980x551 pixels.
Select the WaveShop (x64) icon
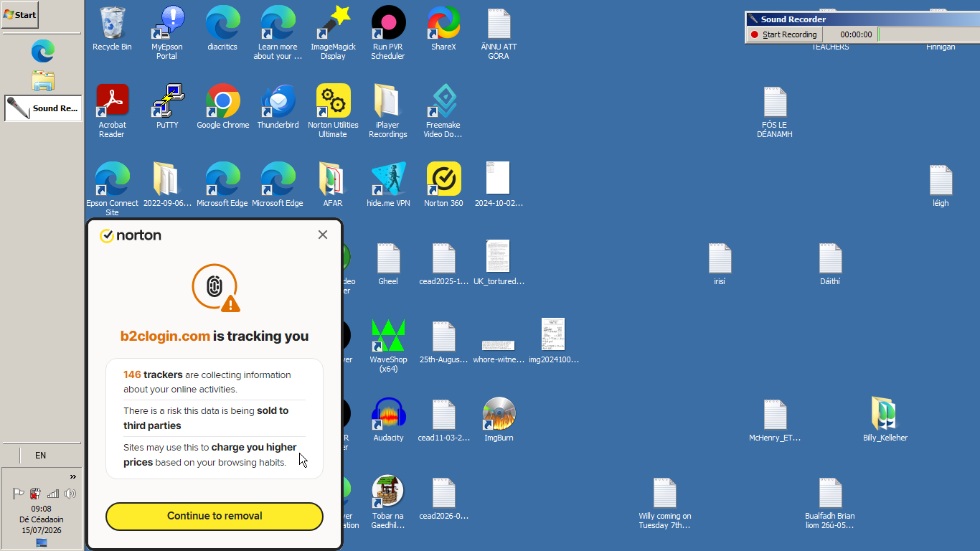tap(388, 345)
